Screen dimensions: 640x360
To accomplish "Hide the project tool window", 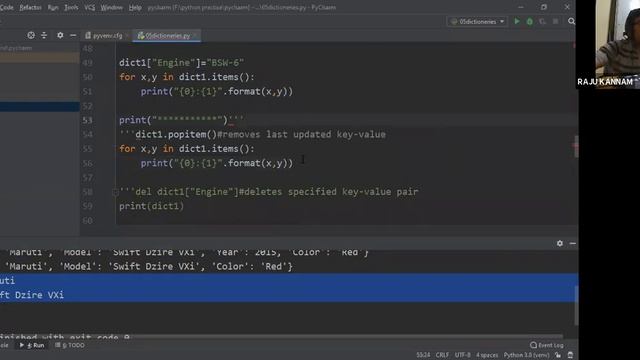I will pos(73,36).
